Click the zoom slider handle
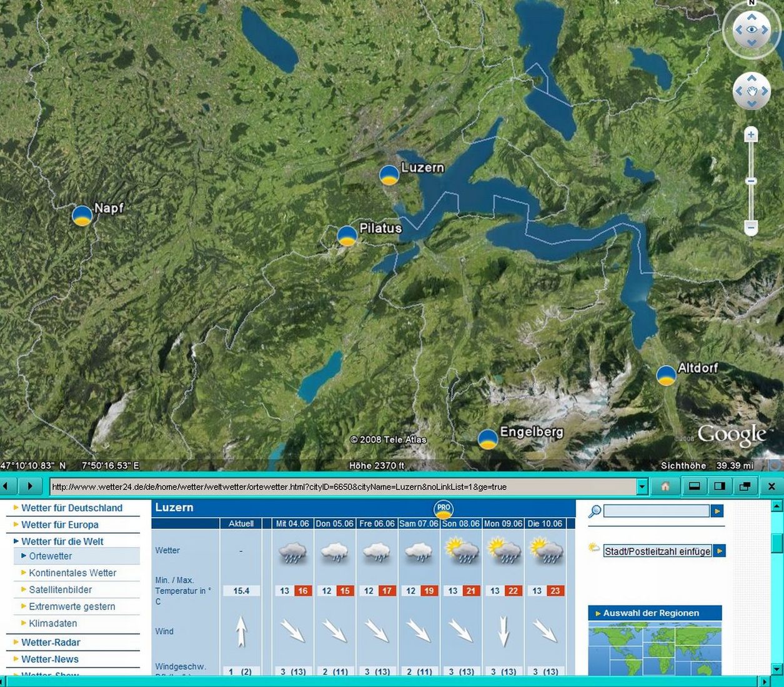This screenshot has width=784, height=687. point(751,181)
